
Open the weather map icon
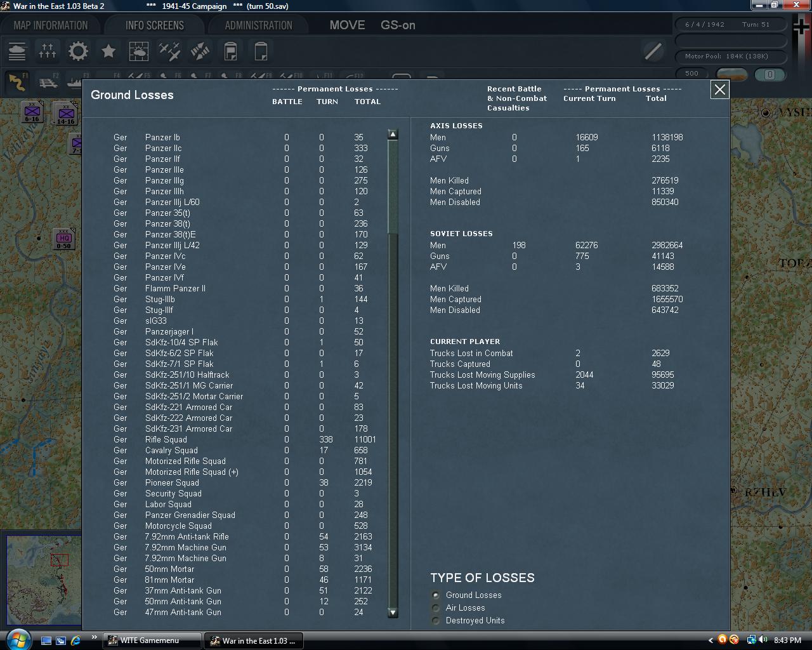[139, 51]
